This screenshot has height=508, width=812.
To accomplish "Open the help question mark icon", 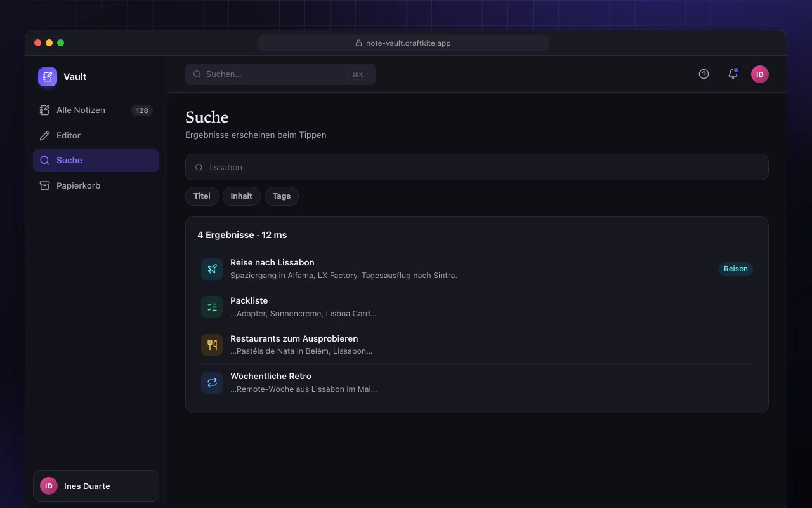I will [704, 74].
